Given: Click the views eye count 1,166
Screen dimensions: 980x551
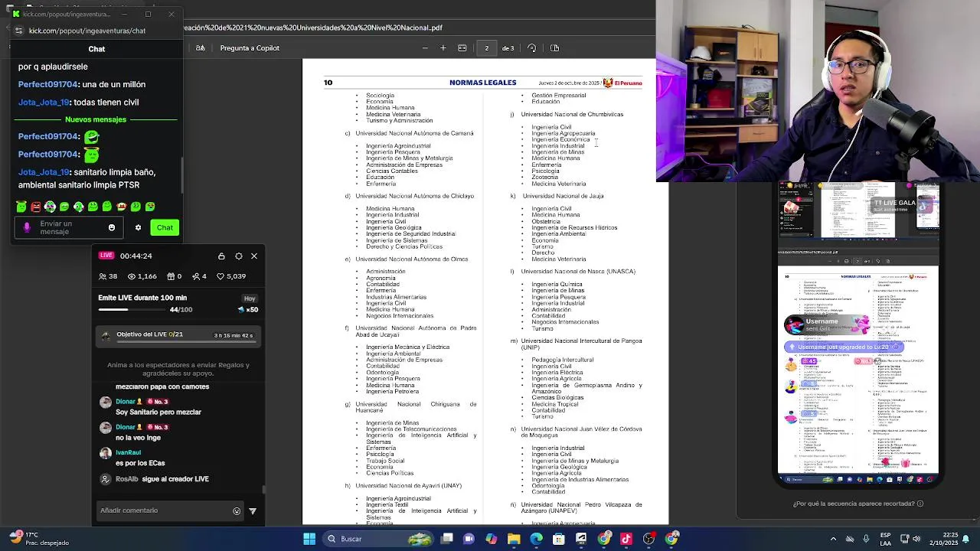Looking at the screenshot, I should (x=142, y=276).
